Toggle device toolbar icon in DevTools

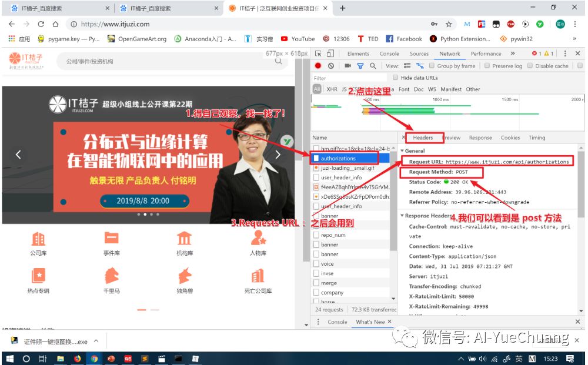pos(330,53)
